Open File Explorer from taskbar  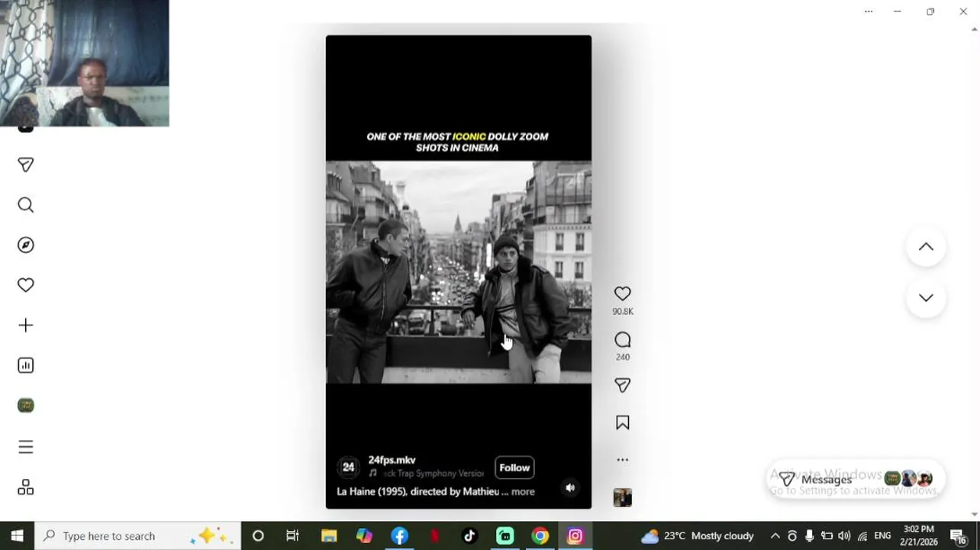pyautogui.click(x=329, y=535)
